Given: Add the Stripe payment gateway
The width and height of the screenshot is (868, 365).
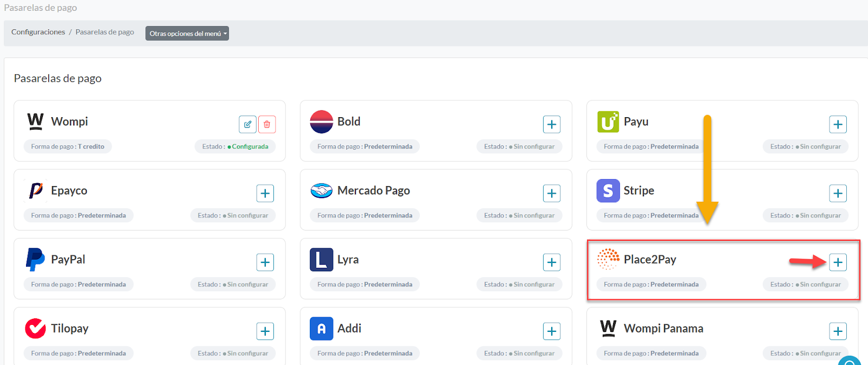Looking at the screenshot, I should pos(838,193).
